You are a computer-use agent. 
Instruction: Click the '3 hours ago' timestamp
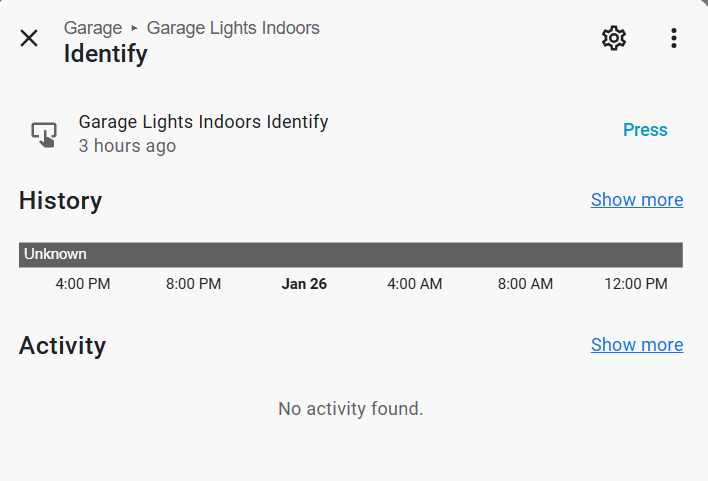tap(127, 146)
